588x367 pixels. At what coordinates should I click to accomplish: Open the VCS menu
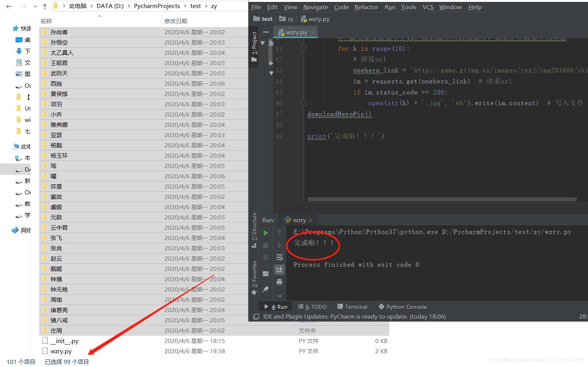428,7
